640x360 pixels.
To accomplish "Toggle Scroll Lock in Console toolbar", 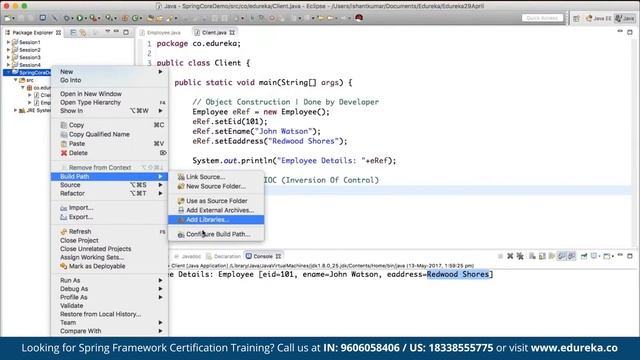I will [x=542, y=256].
